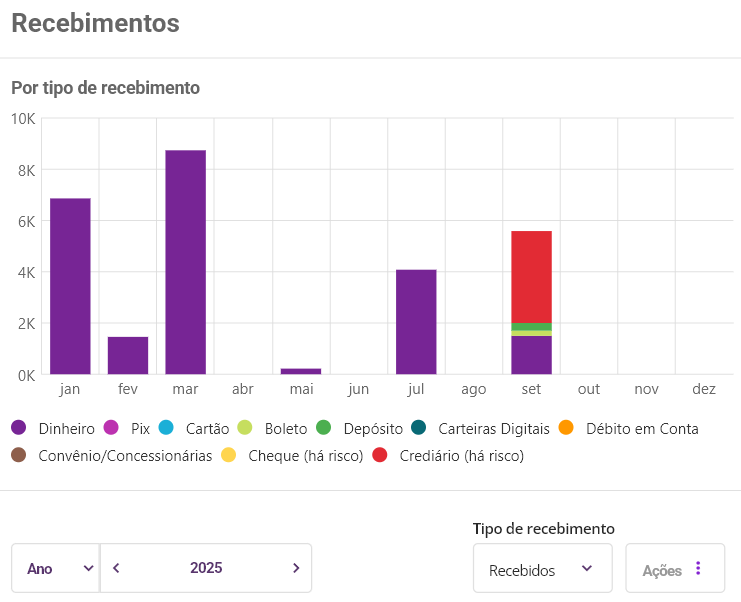Click red Crediário segment in September bar
Screen dimensions: 741x602
[531, 277]
